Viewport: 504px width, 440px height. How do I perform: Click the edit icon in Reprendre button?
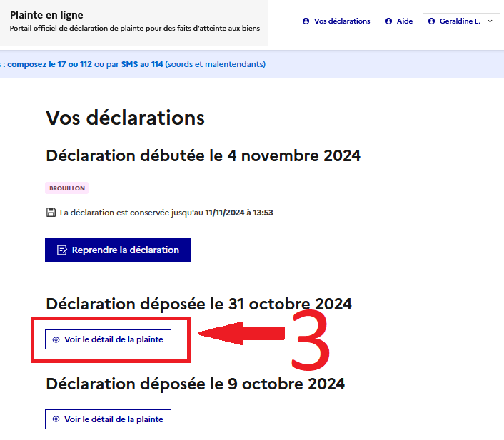(62, 250)
